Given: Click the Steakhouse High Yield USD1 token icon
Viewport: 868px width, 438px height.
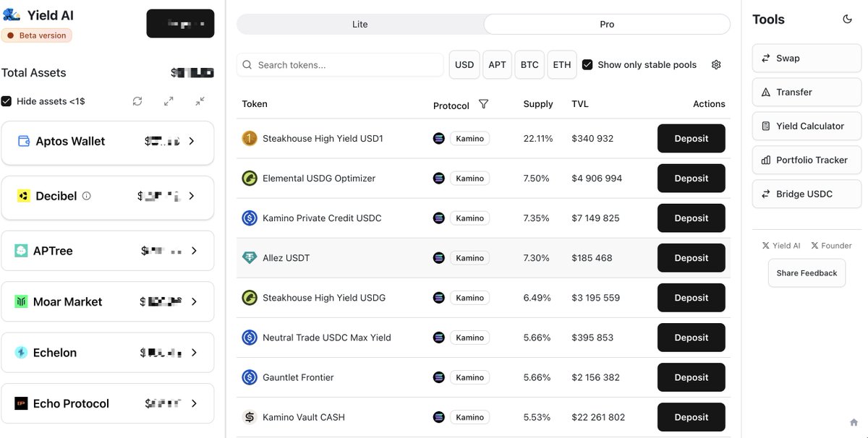Looking at the screenshot, I should pos(250,138).
